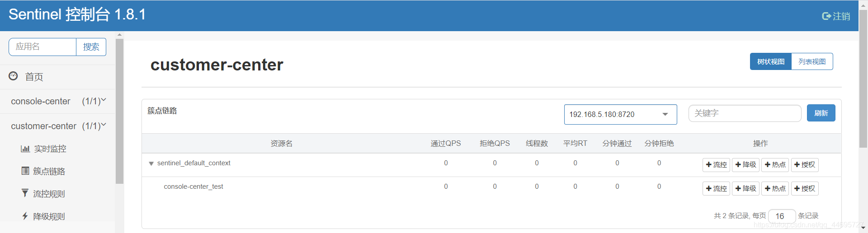Click the 操作 column header
The width and height of the screenshot is (868, 233).
tap(760, 143)
